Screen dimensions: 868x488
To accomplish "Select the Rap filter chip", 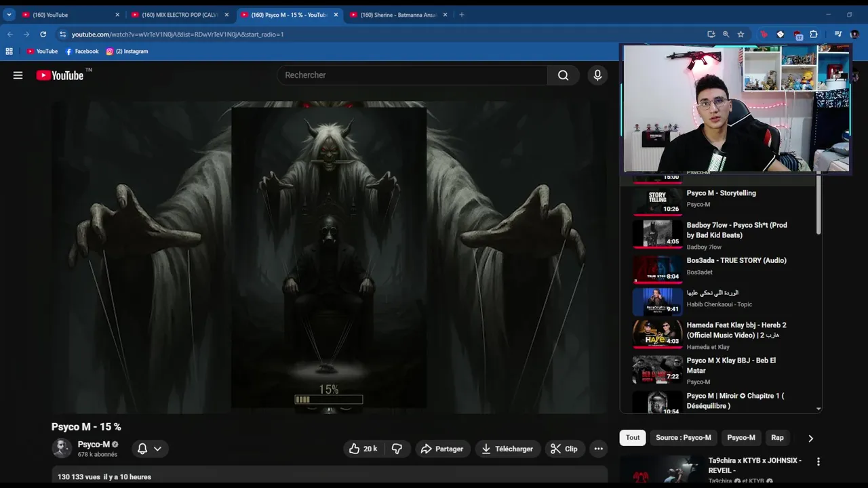I will click(x=777, y=437).
